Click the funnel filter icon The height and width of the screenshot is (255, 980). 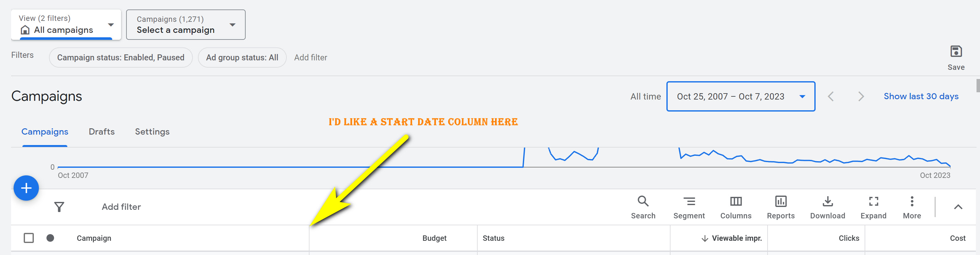point(59,207)
